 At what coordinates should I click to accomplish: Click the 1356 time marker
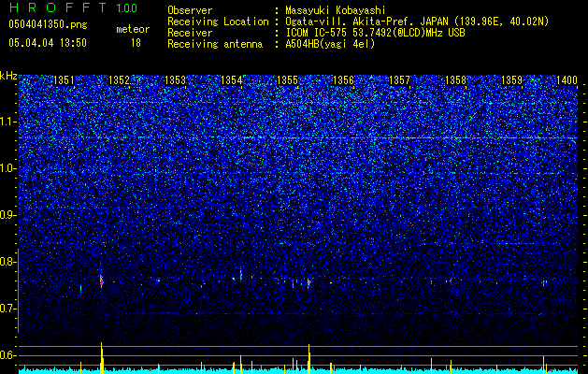(x=343, y=80)
